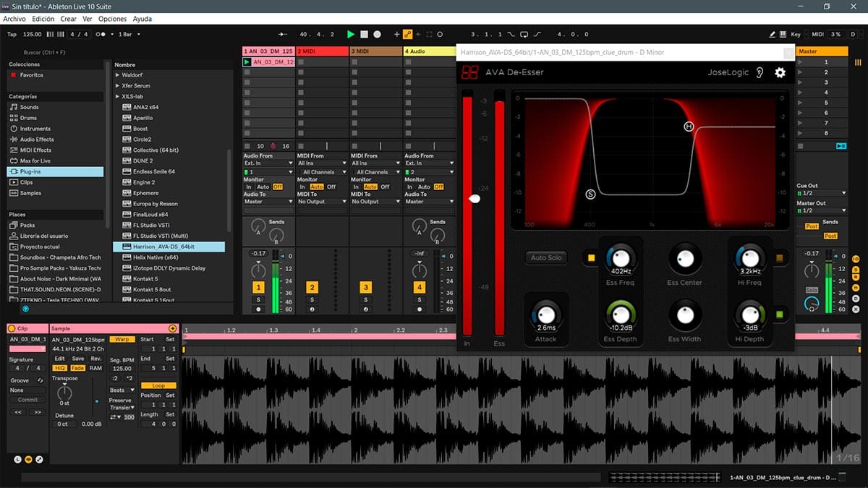This screenshot has height=488, width=868.
Task: Toggle the yellow Automation Arm icon
Action: tap(407, 34)
